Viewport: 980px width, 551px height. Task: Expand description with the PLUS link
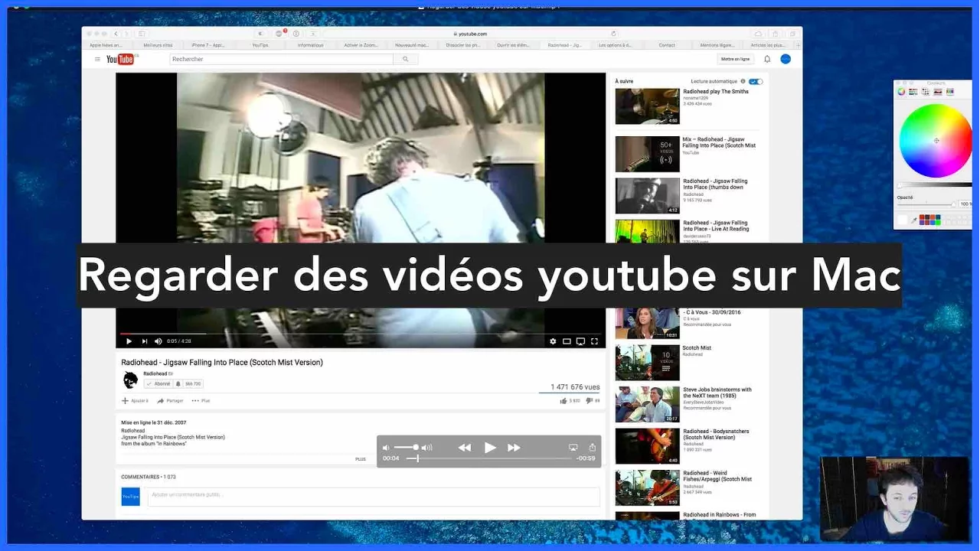[x=361, y=459]
